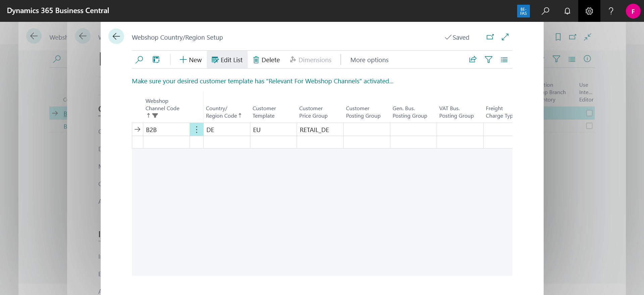Screen dimensions: 644x295
Task: Click the New button
Action: 191,60
